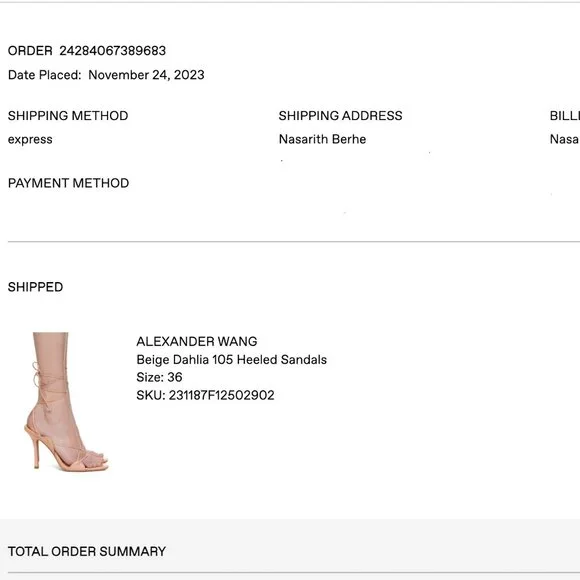Screen dimensions: 580x580
Task: Click the express shipping method text
Action: 30,140
